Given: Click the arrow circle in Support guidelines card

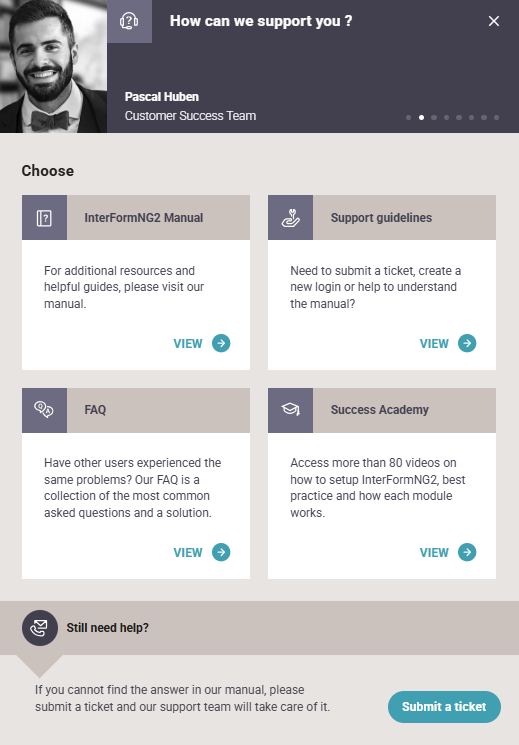Looking at the screenshot, I should click(x=467, y=343).
